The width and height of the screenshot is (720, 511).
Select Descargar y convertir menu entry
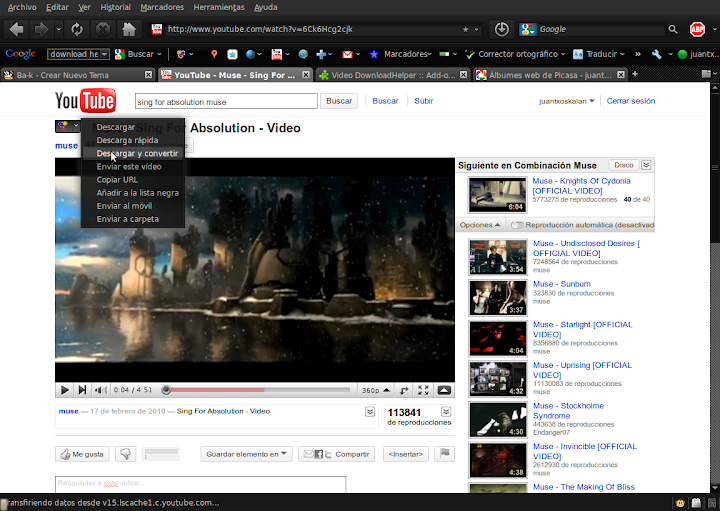coord(133,153)
